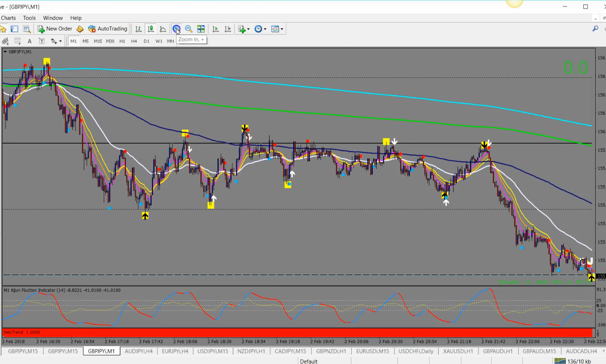
Task: Click the NexTrend 1.0000 indicator label
Action: point(22,332)
